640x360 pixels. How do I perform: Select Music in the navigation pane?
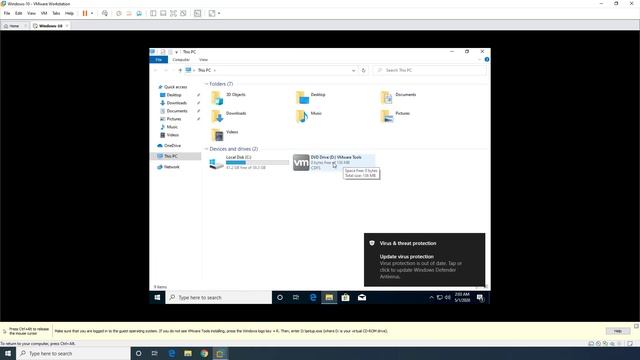[172, 127]
